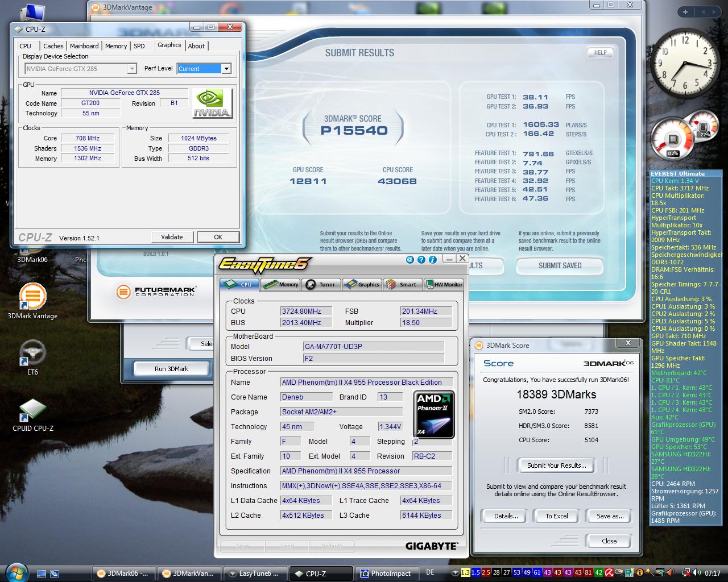Switch to the CPU-Z Mainboard tab

coord(84,46)
